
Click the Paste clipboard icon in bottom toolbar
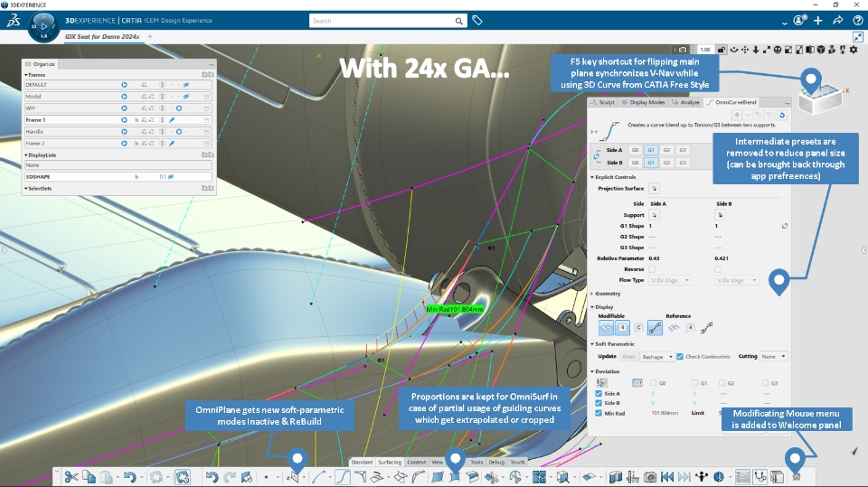click(107, 476)
